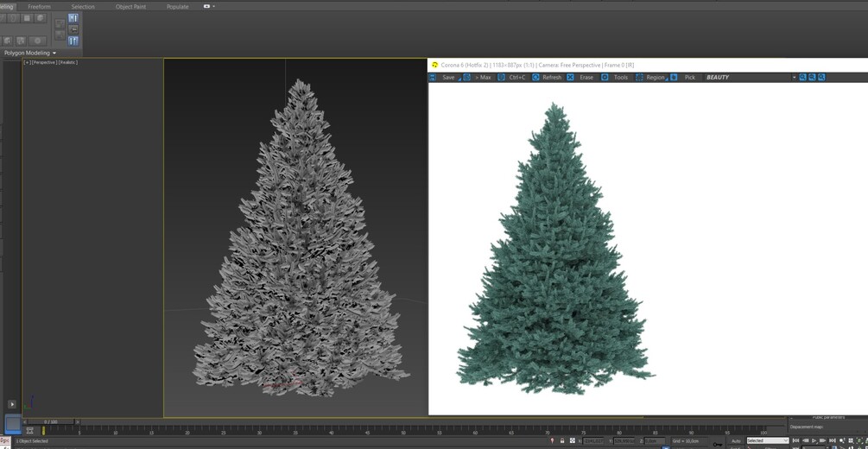Screen dimensions: 868x449
Task: Open the Populate ribbon tab
Action: pos(178,7)
